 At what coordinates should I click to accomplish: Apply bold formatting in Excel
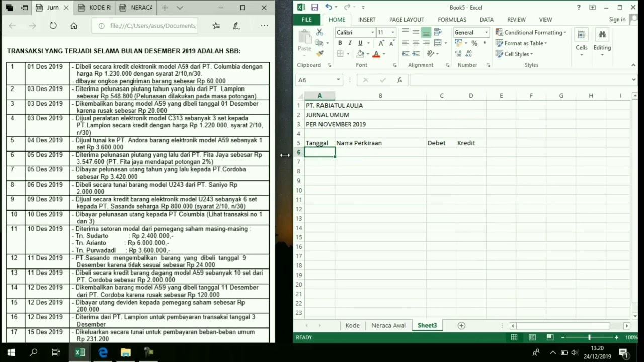tap(341, 43)
